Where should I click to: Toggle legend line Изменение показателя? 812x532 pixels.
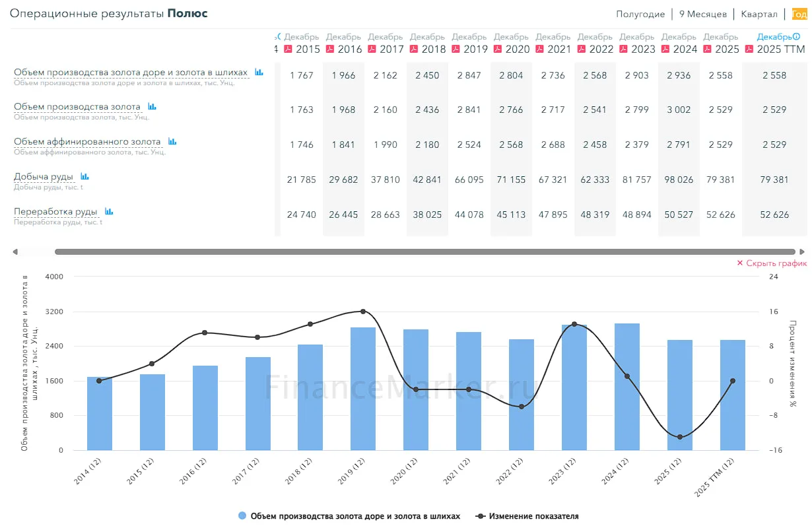coord(527,516)
